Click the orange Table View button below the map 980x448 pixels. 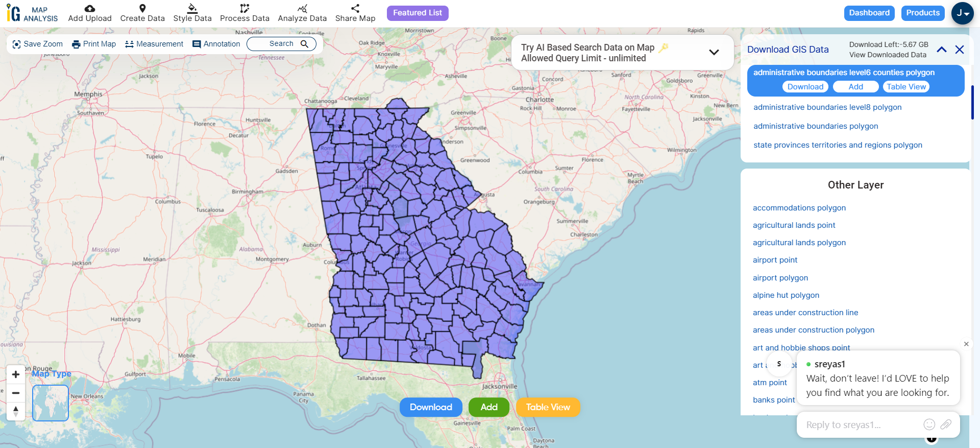point(548,407)
